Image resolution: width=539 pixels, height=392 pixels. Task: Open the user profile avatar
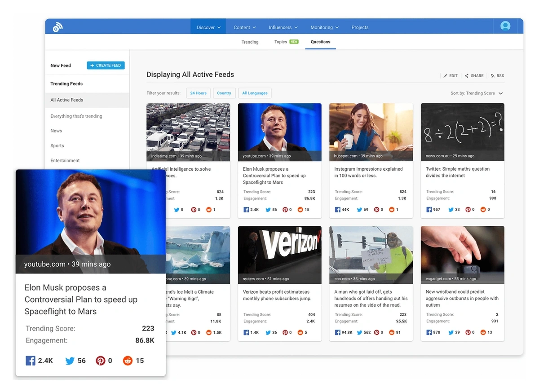coord(505,26)
